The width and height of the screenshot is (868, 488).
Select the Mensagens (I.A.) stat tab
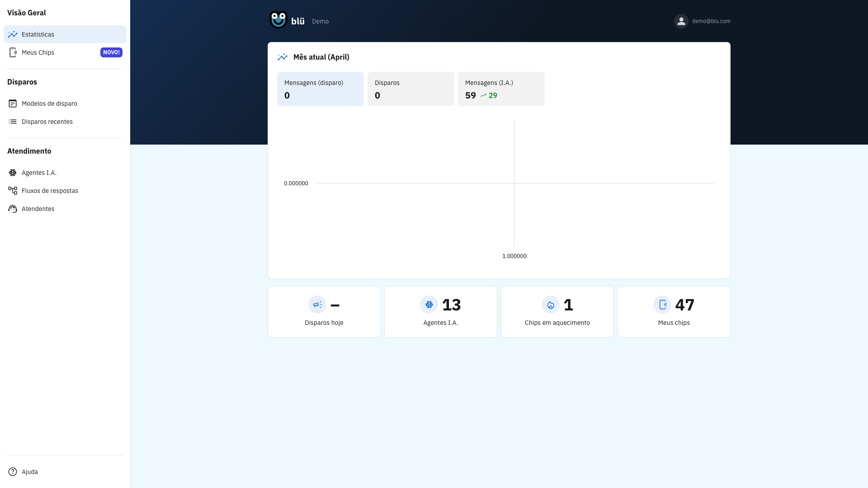tap(501, 89)
